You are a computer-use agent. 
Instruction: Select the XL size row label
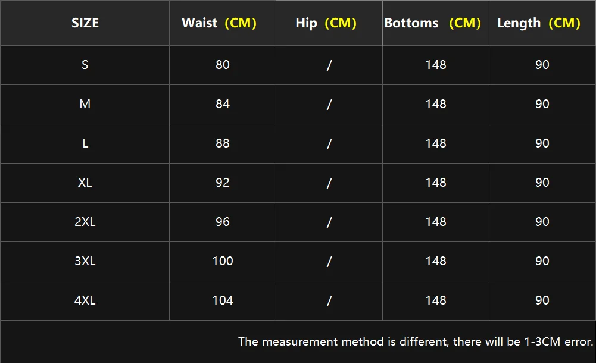[x=85, y=183]
